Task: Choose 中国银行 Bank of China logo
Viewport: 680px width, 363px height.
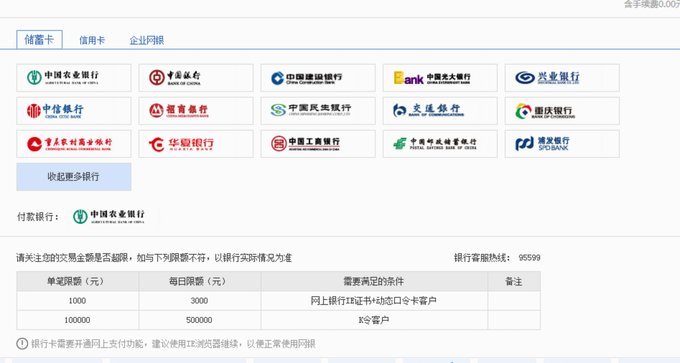Action: coord(196,78)
